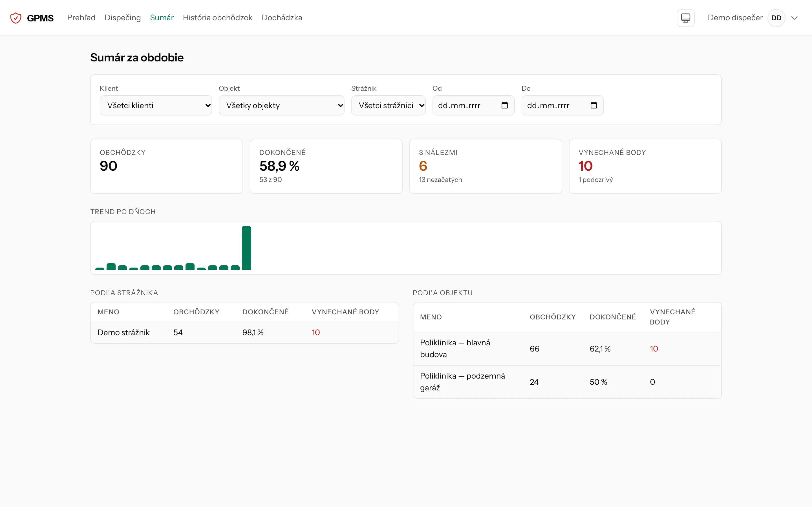
Task: Click the Do date input field
Action: (562, 105)
